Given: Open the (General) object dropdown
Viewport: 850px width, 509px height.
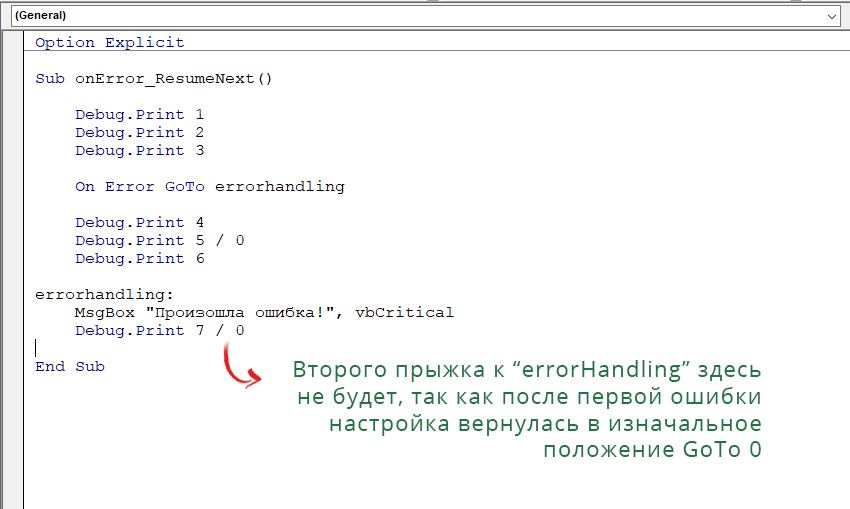Looking at the screenshot, I should [426, 16].
